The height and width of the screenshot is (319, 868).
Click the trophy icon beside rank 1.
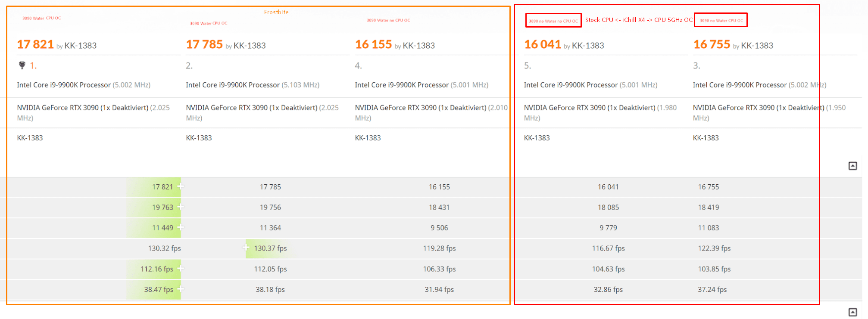[x=22, y=65]
